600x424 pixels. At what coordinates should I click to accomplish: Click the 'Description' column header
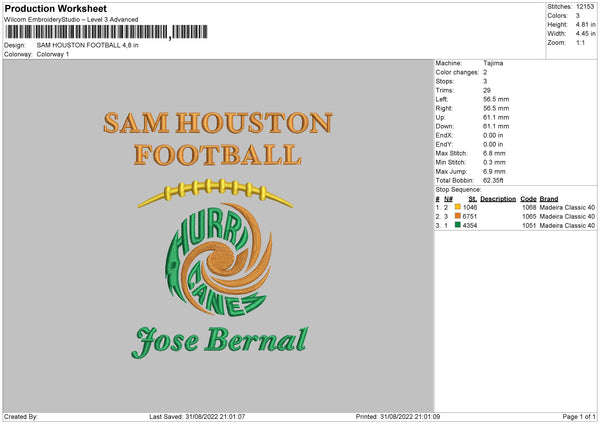pos(498,199)
